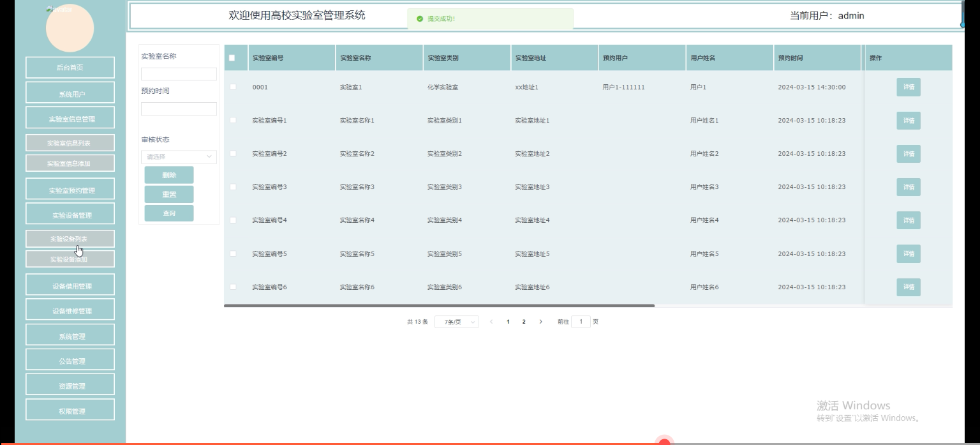Click the 查询 search button

coord(169,213)
